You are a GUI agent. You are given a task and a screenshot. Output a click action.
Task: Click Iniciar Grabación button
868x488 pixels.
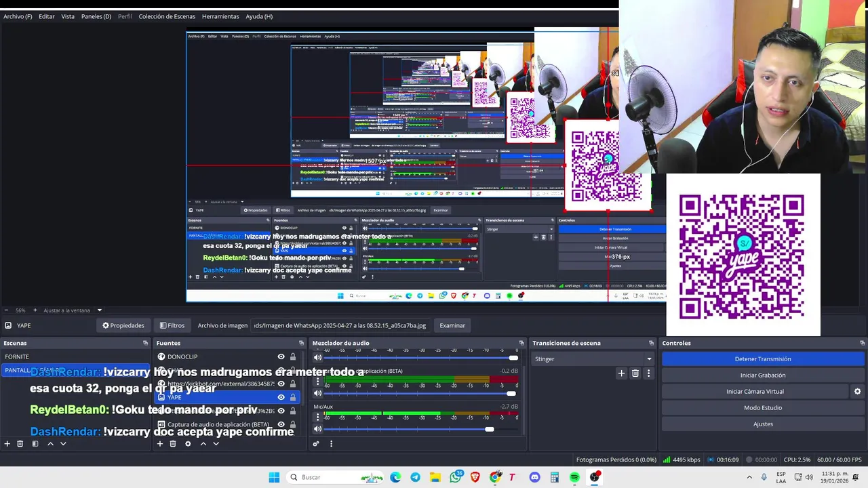763,375
